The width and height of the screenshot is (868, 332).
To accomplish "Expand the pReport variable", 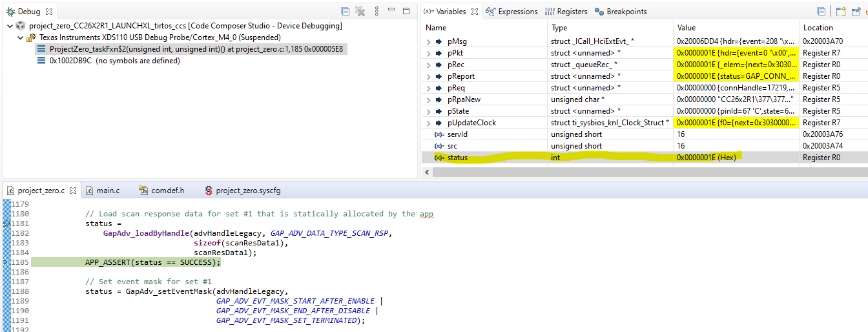I will (428, 76).
